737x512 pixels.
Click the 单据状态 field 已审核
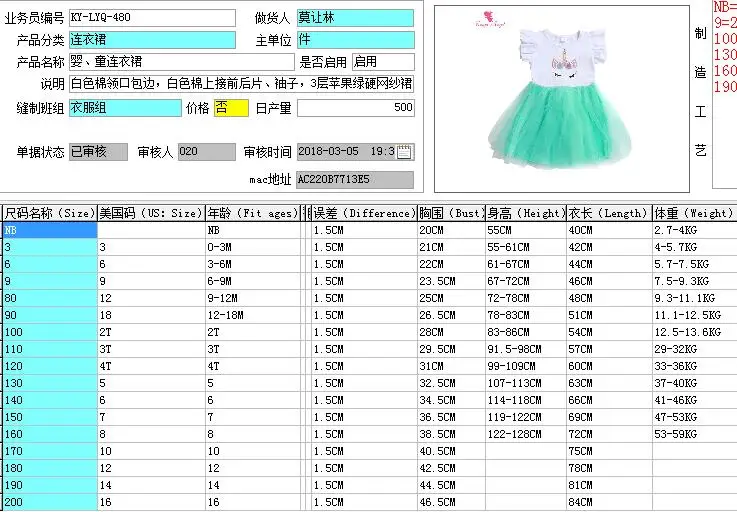pos(98,152)
